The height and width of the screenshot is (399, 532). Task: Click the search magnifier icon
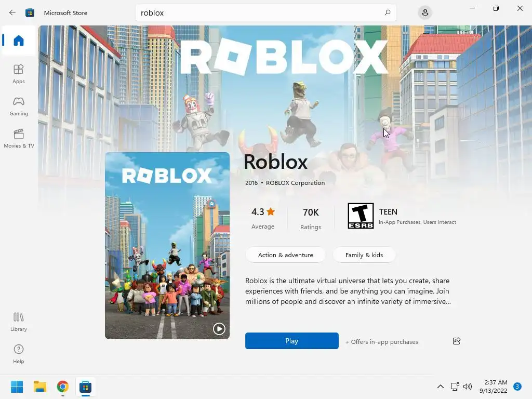(388, 12)
